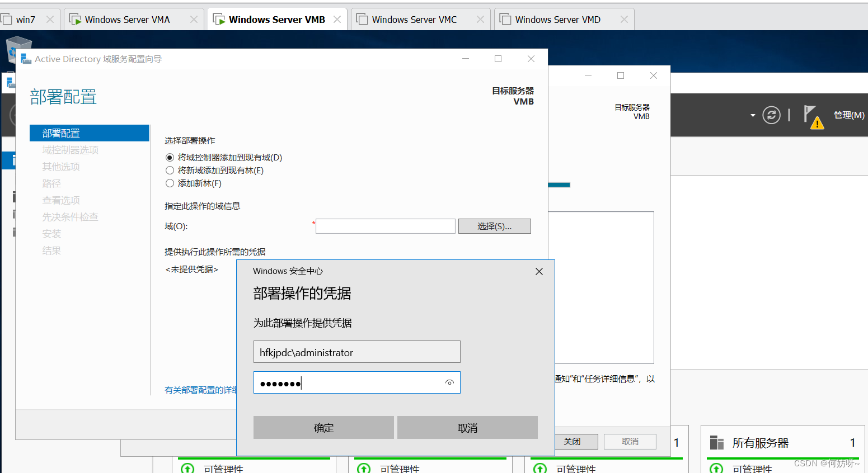Go to 其他选项 wizard step

click(61, 167)
